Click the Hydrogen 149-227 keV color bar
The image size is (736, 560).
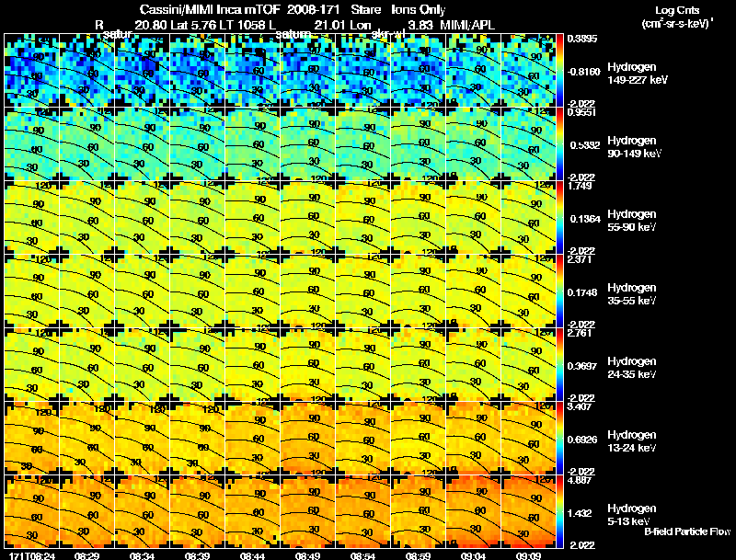pyautogui.click(x=559, y=71)
